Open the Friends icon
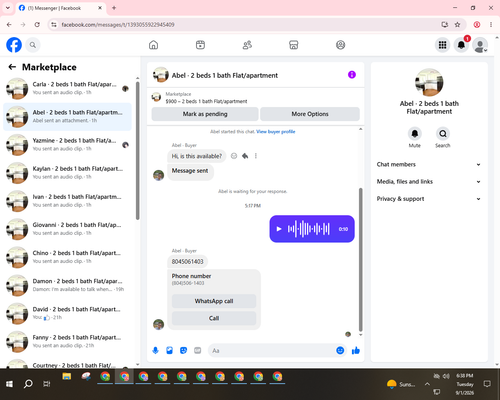Image resolution: width=500 pixels, height=400 pixels. pyautogui.click(x=247, y=45)
